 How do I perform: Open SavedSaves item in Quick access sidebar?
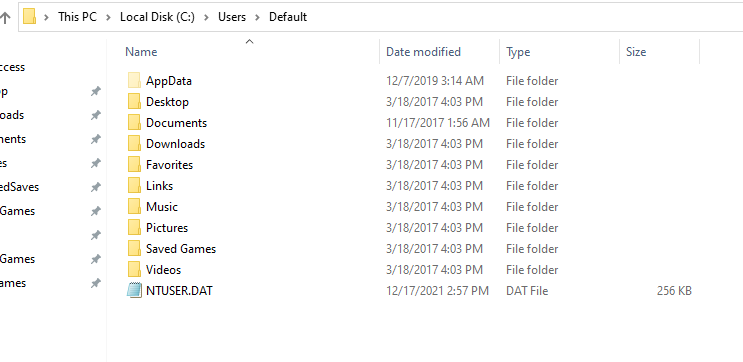tap(19, 187)
